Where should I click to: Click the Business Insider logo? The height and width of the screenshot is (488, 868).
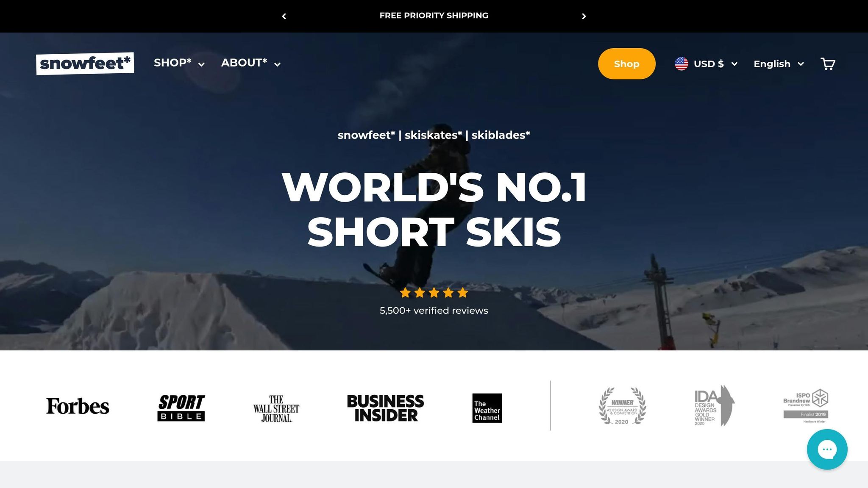click(x=385, y=408)
